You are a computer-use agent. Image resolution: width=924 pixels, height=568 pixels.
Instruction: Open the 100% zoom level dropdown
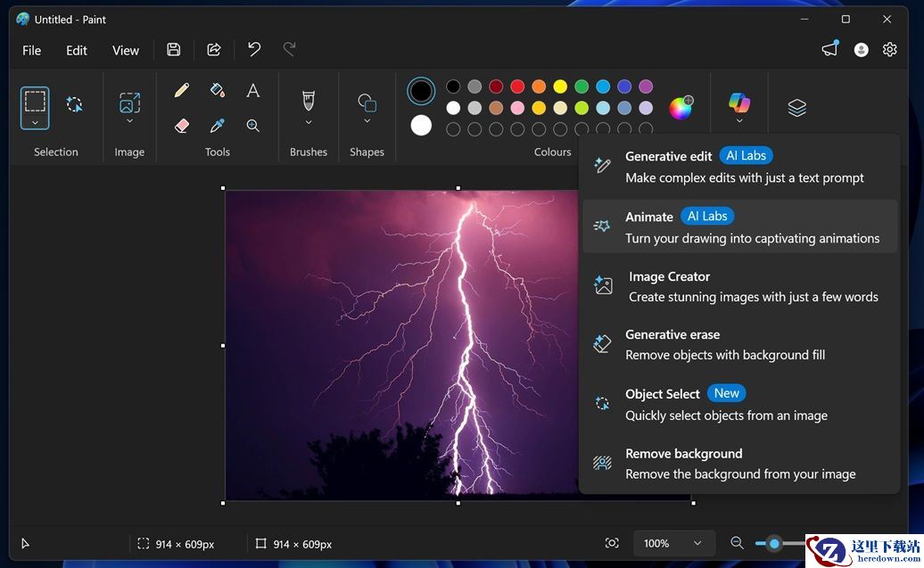673,543
